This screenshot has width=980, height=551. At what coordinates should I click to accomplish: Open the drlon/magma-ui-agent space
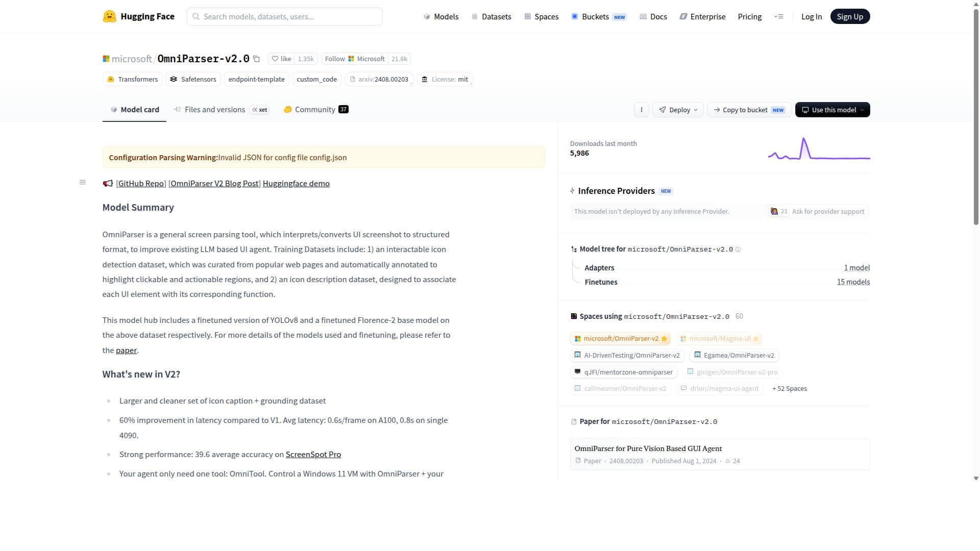point(720,389)
